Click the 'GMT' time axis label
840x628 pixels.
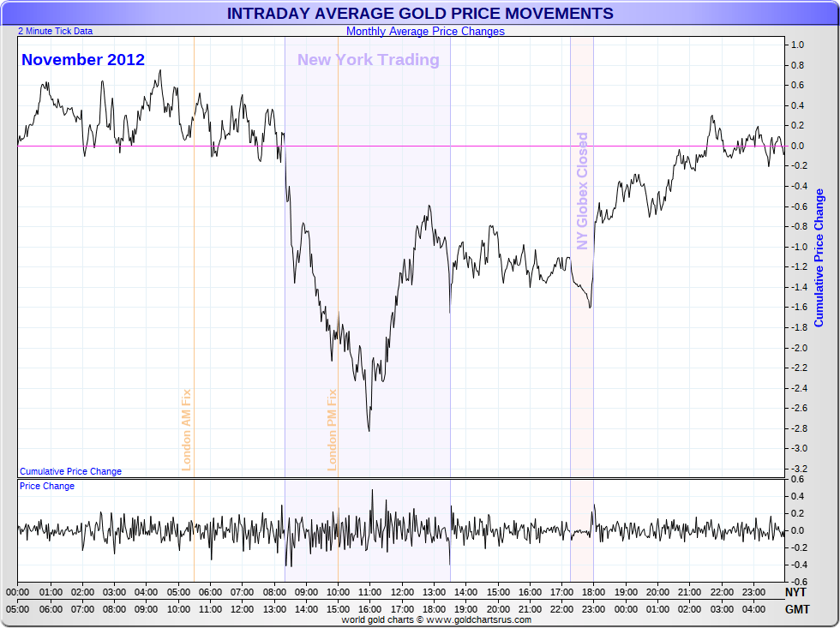point(797,609)
